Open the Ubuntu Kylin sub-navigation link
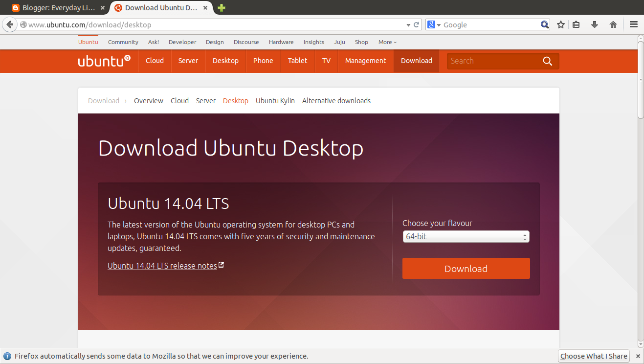644x364 pixels. click(x=275, y=101)
